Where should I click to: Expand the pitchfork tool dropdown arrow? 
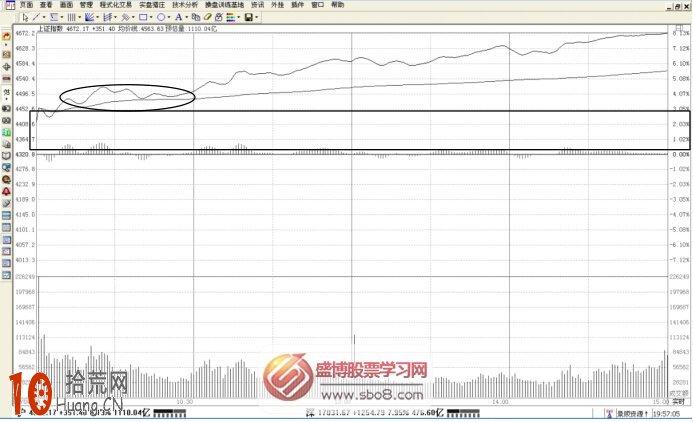[115, 17]
